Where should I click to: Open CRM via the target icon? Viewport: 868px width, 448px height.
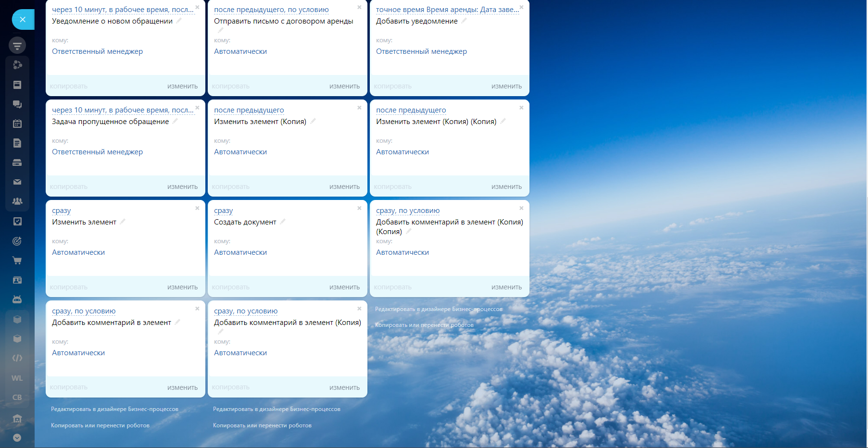[17, 241]
